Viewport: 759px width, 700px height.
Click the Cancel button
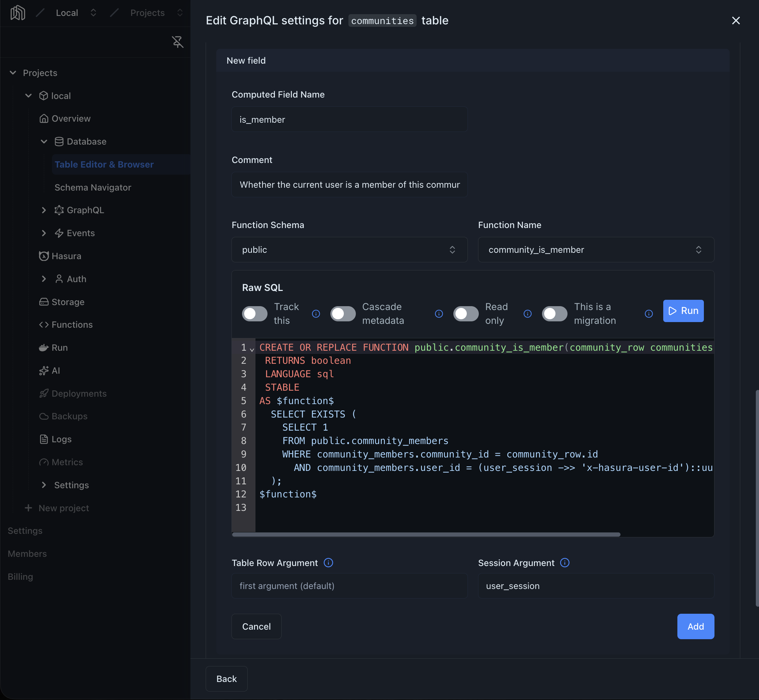(x=256, y=626)
